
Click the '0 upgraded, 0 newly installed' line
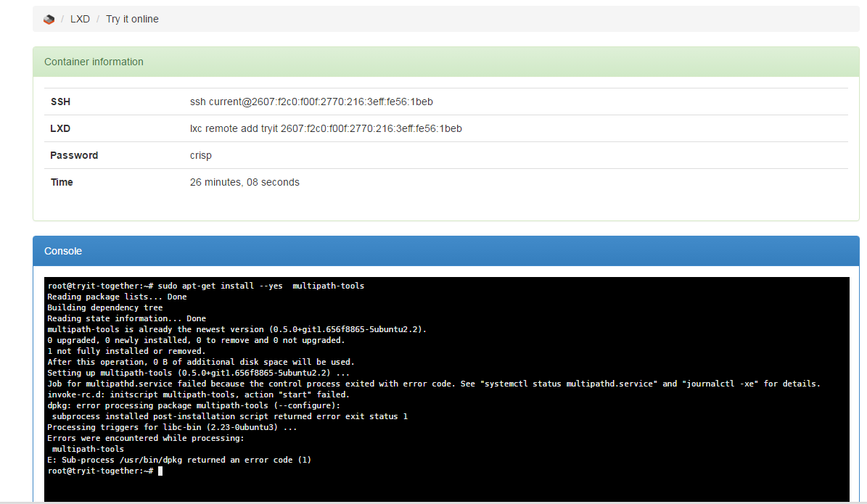tap(196, 340)
